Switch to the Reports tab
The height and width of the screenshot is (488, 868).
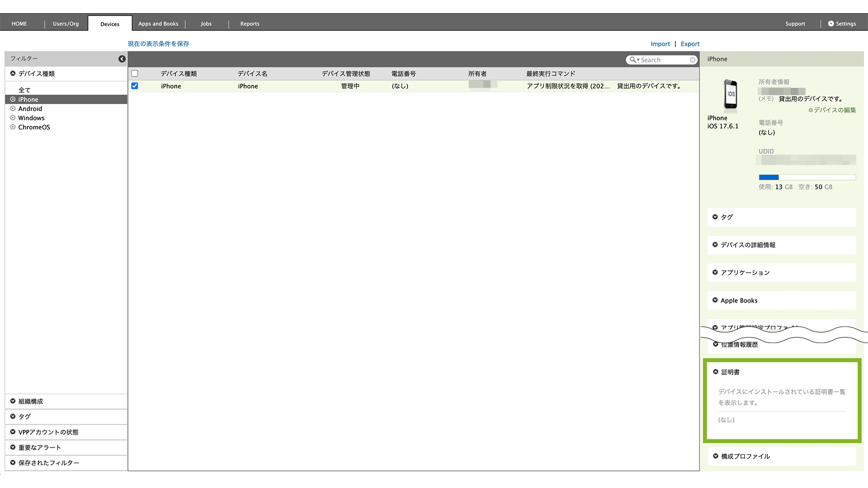(249, 24)
